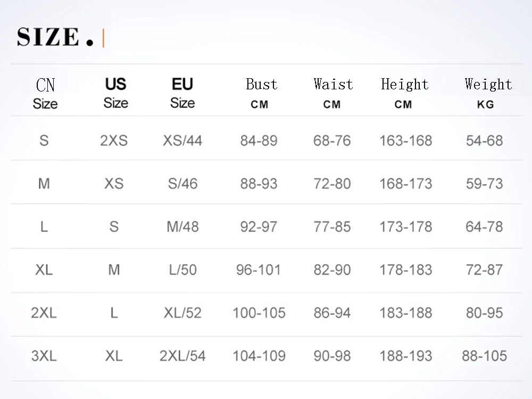Select the Weight KG column header

[487, 93]
